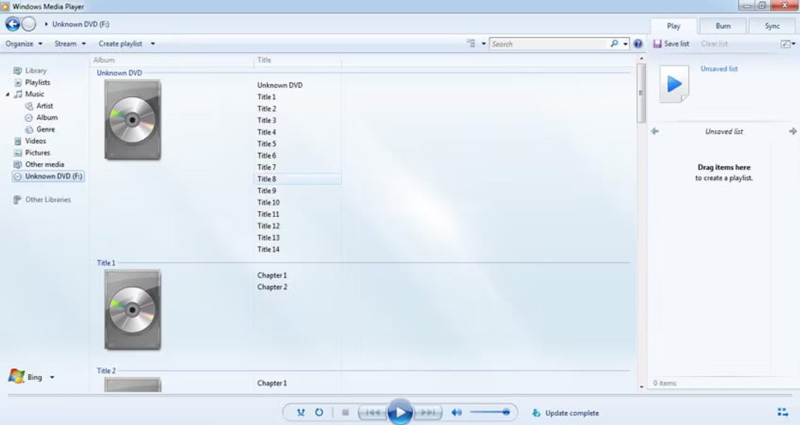800x425 pixels.
Task: Click the Unsaved list play thumbnail
Action: pos(674,84)
